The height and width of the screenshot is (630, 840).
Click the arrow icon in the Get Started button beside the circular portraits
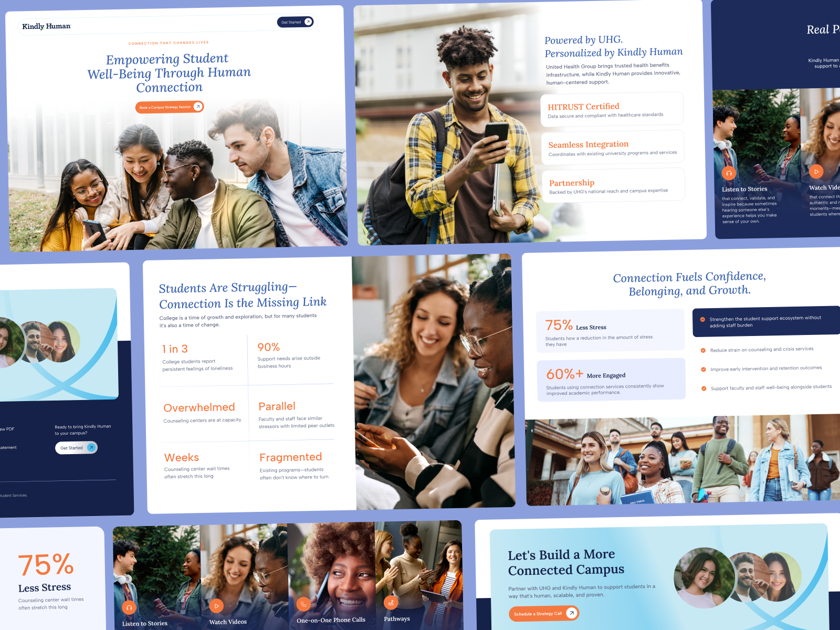coord(91,447)
